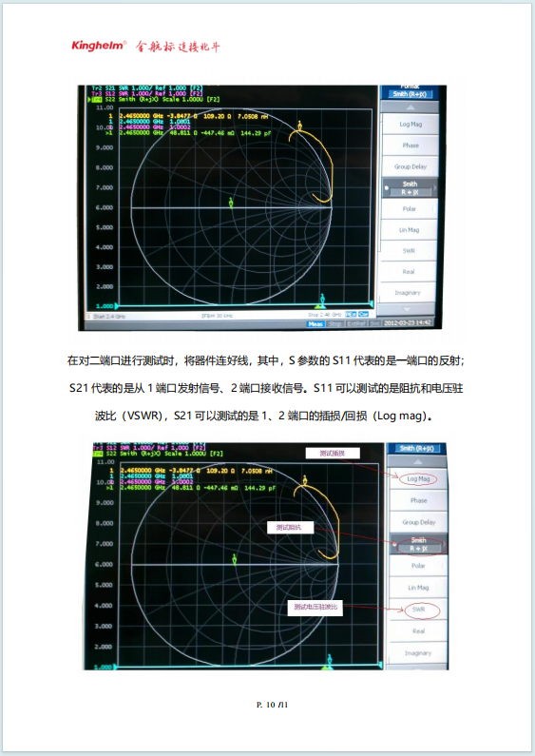535x756 pixels.
Task: Toggle the Stop indicator in the first photo's status bar
Action: tap(335, 324)
